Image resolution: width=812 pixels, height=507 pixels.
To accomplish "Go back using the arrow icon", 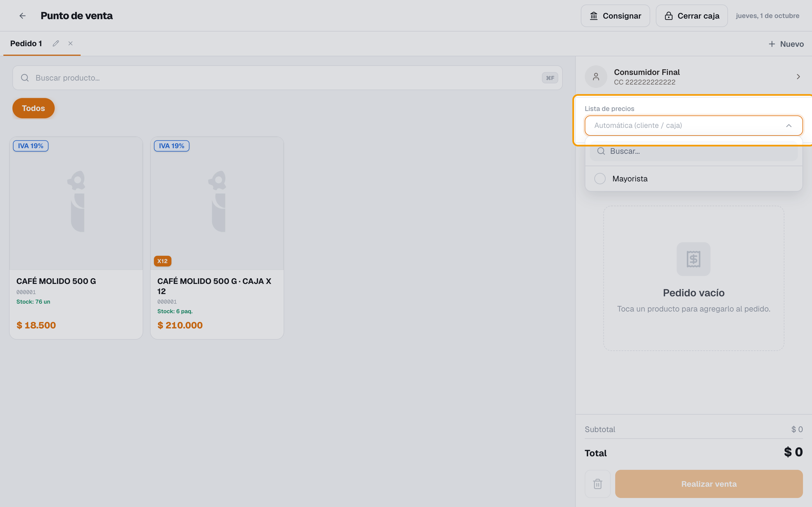I will click(23, 16).
